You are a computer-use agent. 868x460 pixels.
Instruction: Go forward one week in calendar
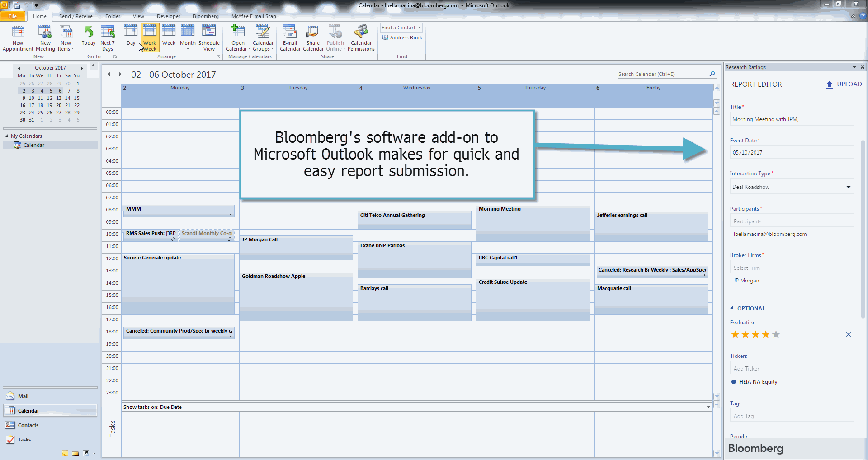point(120,74)
